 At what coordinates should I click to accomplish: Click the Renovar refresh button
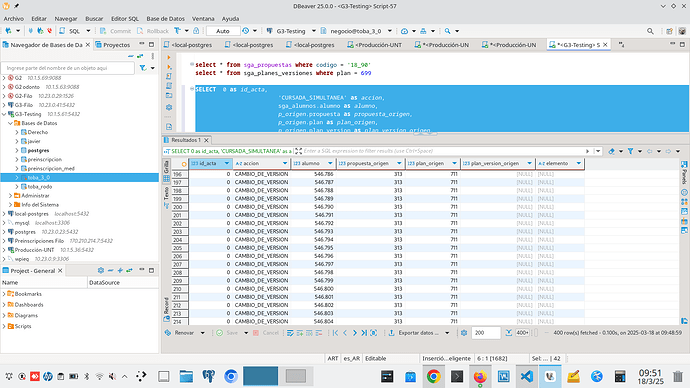tap(180, 333)
